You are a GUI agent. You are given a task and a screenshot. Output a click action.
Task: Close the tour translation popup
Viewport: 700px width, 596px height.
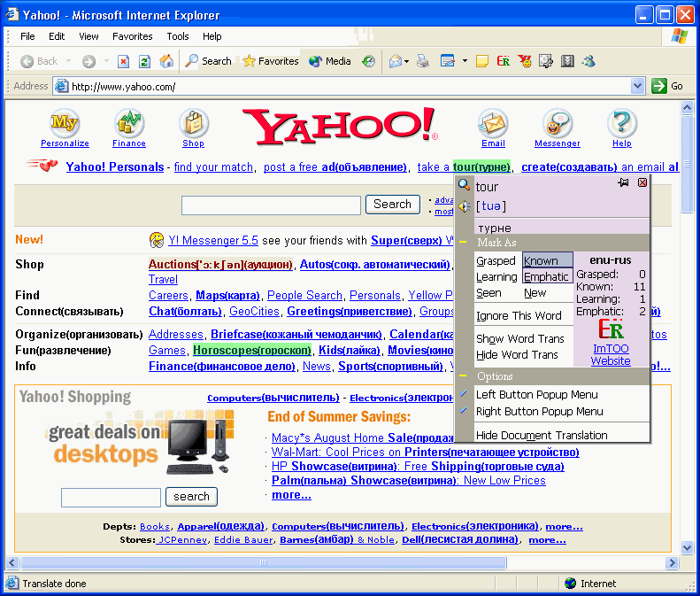[642, 182]
